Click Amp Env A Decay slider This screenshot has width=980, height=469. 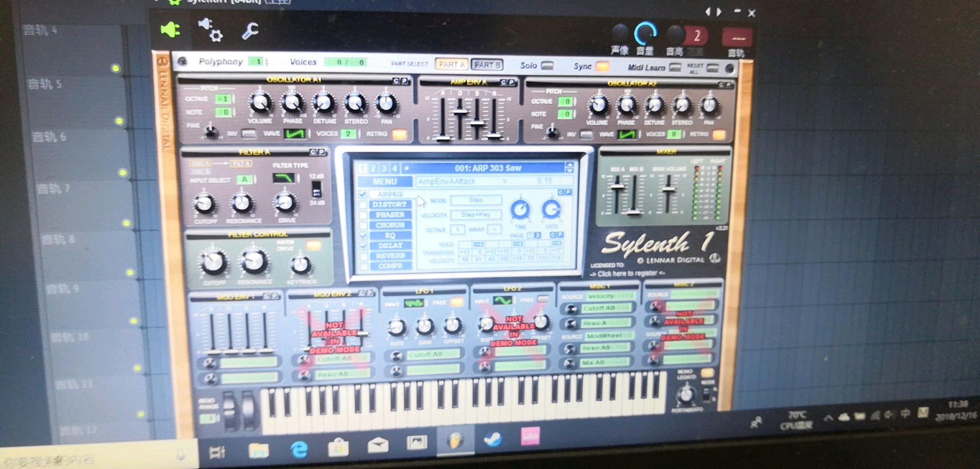point(460,112)
